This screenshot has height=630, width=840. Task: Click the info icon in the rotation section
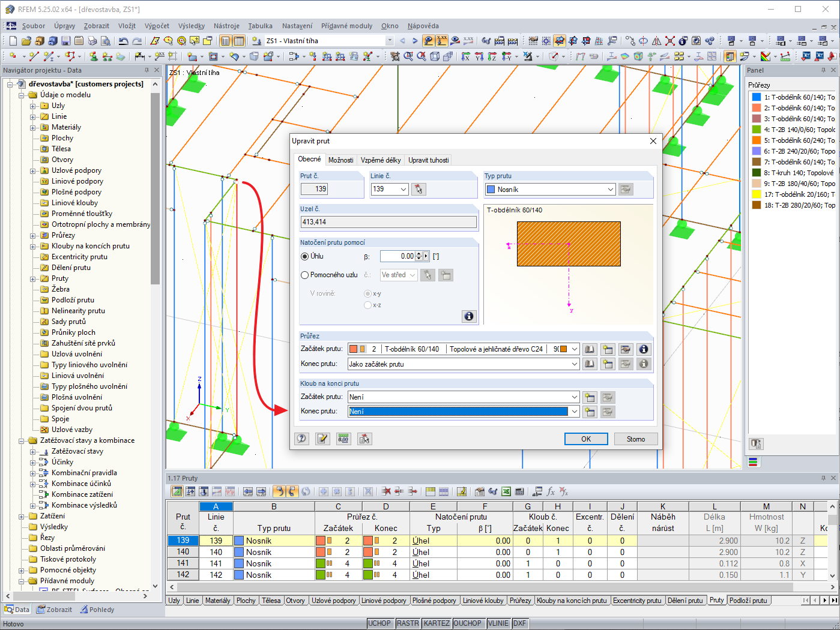pyautogui.click(x=469, y=316)
